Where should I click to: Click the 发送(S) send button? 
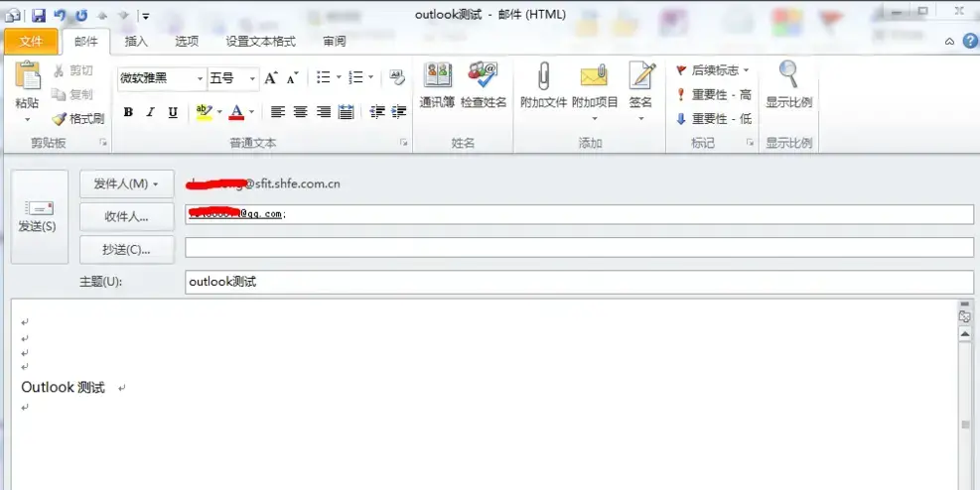coord(40,216)
